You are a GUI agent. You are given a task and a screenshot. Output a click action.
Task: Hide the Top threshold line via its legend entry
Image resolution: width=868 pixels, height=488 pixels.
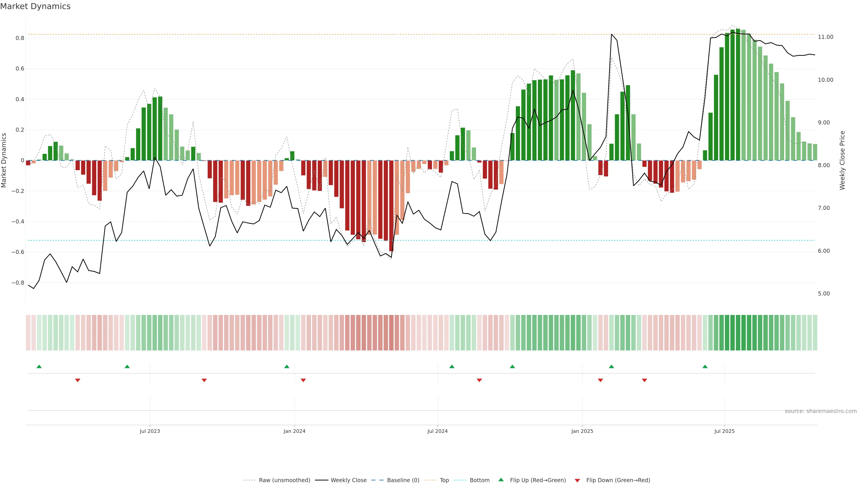tap(444, 480)
